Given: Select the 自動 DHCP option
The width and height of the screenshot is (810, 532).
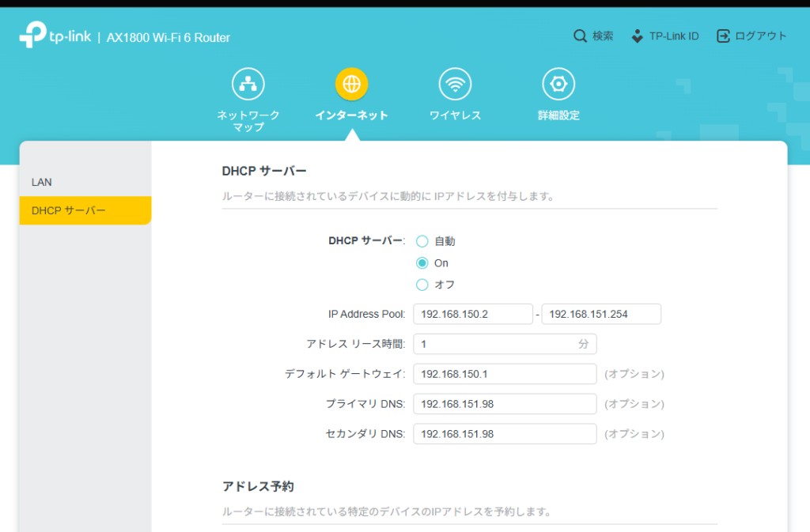Looking at the screenshot, I should (422, 241).
